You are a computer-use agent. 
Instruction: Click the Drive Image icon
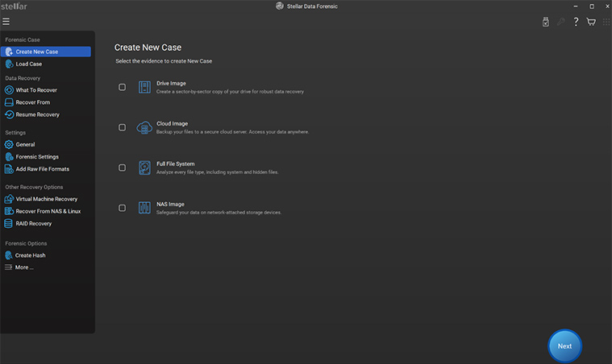pos(144,87)
